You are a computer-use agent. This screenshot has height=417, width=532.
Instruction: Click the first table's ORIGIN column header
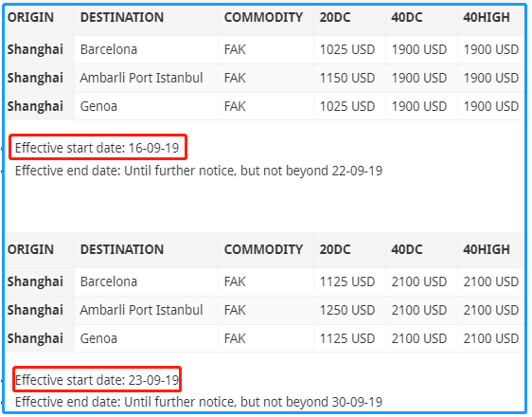coord(30,17)
